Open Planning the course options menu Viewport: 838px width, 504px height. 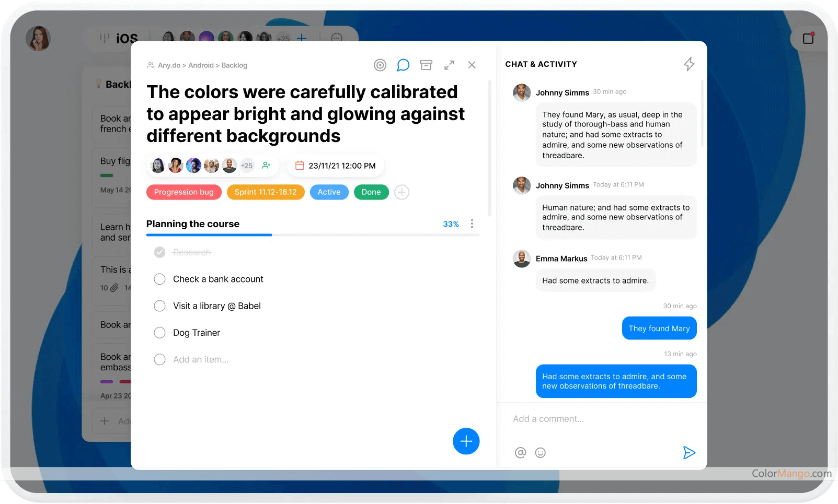(472, 224)
